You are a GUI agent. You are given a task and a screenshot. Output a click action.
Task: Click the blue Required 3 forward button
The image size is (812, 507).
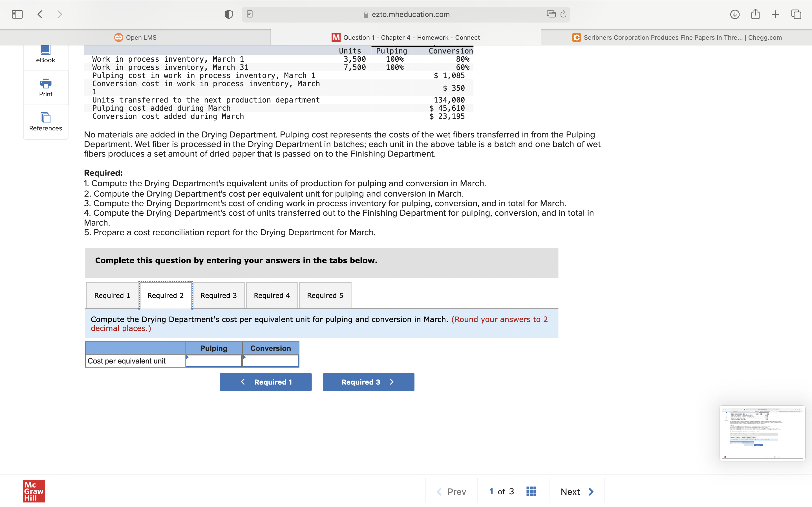(368, 382)
